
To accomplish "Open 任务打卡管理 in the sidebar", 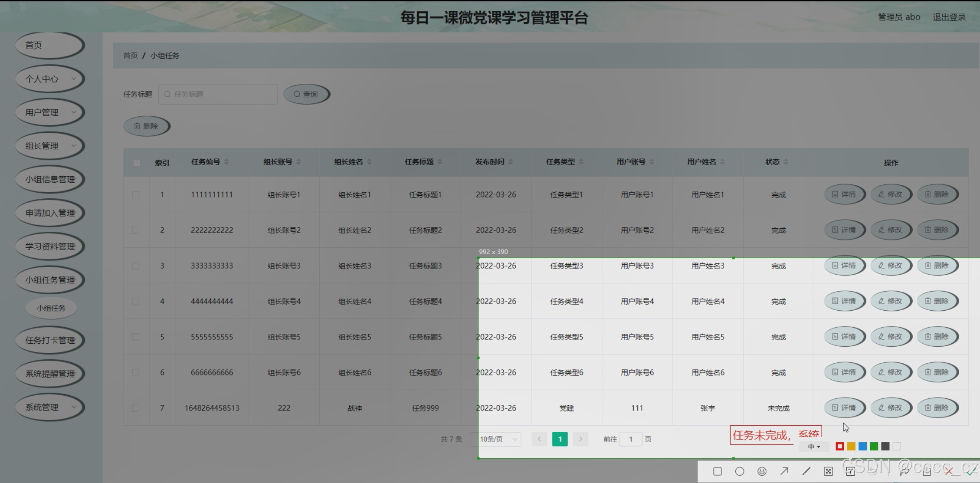I will (50, 340).
